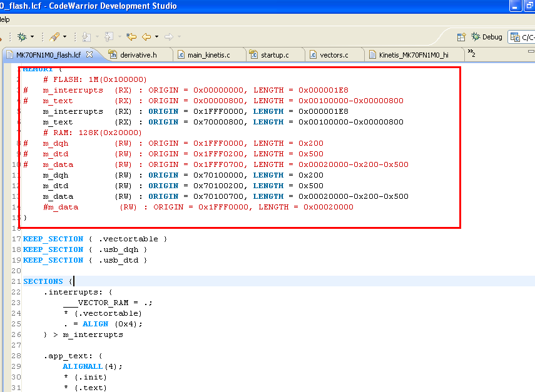Click ORIGIN value 0x70100000 in m_dqh line
The image size is (535, 392).
click(x=218, y=175)
